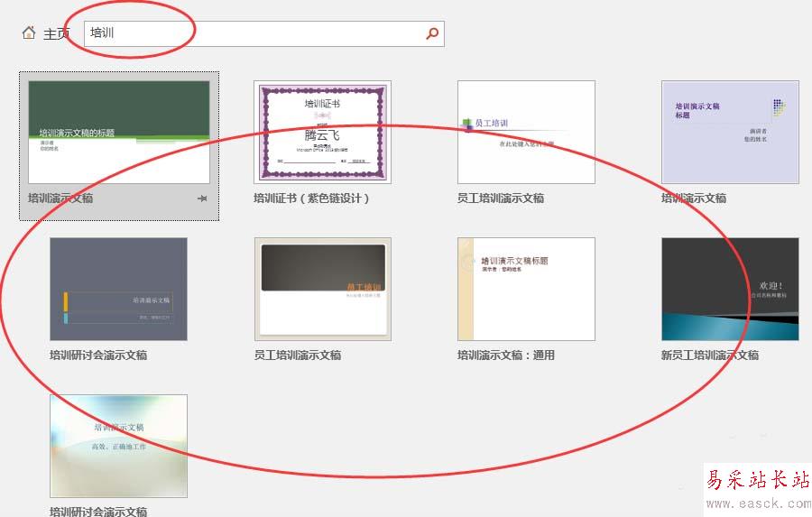Screen dimensions: 812x517
Task: Click the 新员工培训演示文稿 label
Action: (x=710, y=355)
